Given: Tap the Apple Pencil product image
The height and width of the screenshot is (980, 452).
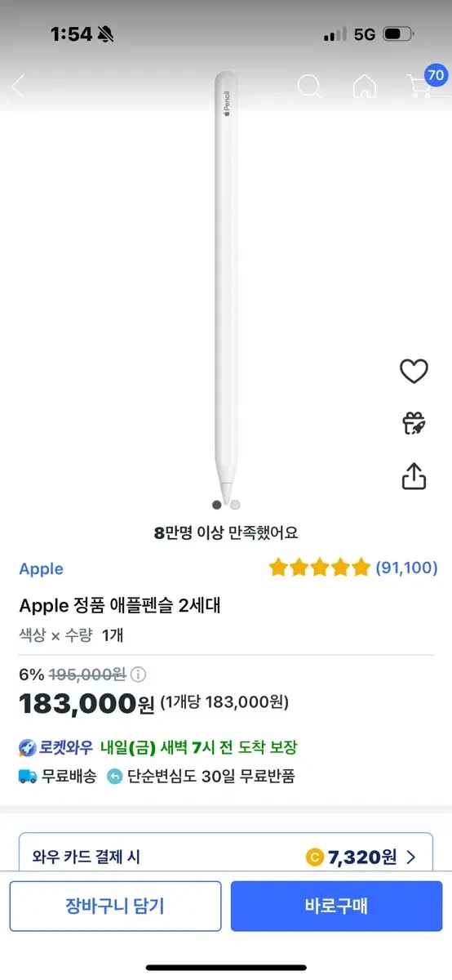Looking at the screenshot, I should point(226,288).
